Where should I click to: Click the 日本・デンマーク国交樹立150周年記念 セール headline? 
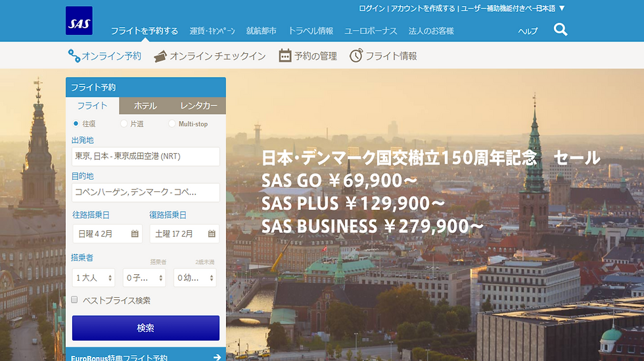click(431, 158)
